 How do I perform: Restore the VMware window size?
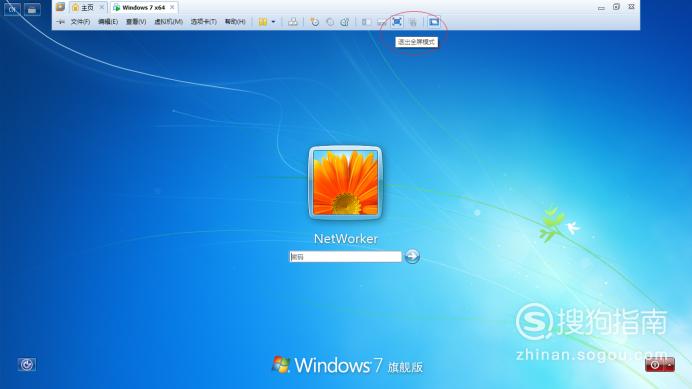tap(617, 7)
